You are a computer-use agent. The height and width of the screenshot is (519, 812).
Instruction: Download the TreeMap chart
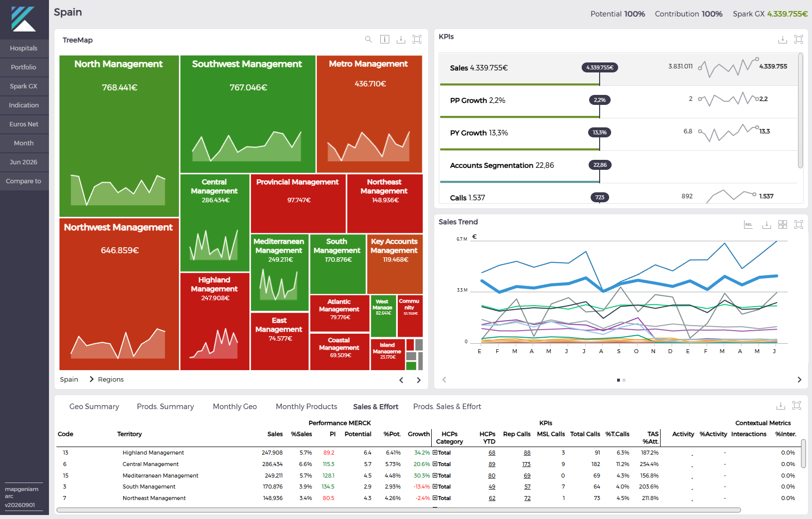[401, 39]
